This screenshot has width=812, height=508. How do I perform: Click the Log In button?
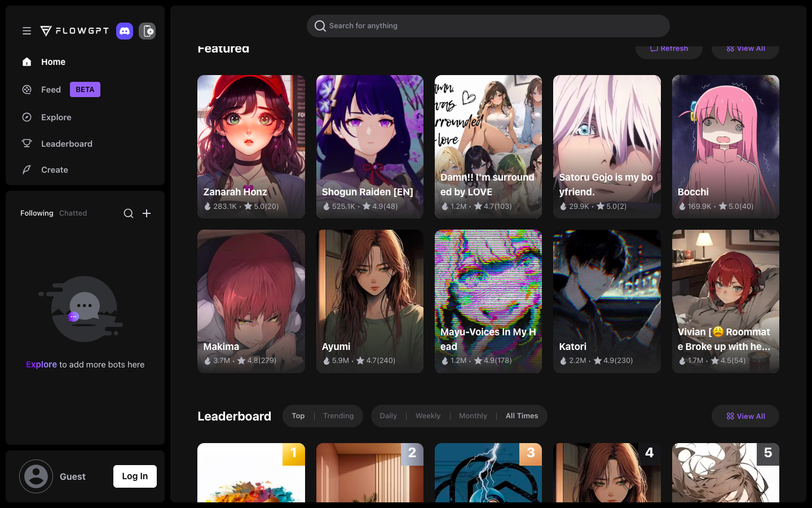135,476
